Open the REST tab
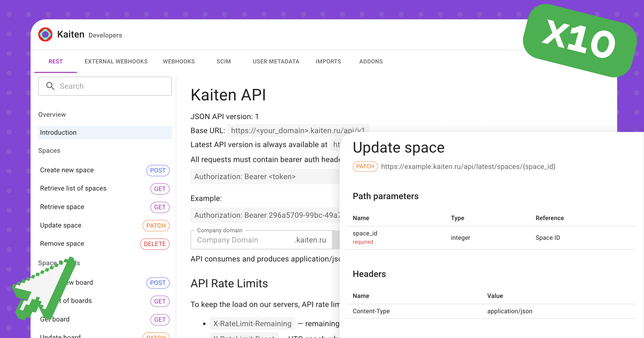The width and height of the screenshot is (644, 338). click(56, 61)
